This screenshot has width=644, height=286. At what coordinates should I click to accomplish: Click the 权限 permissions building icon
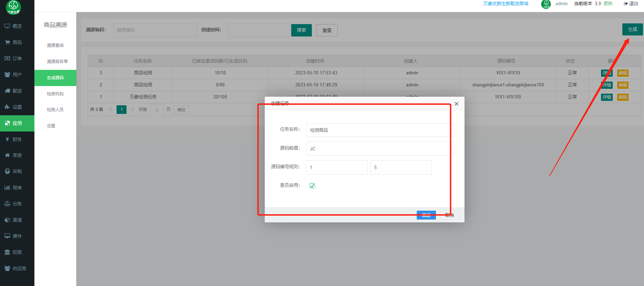pos(7,252)
